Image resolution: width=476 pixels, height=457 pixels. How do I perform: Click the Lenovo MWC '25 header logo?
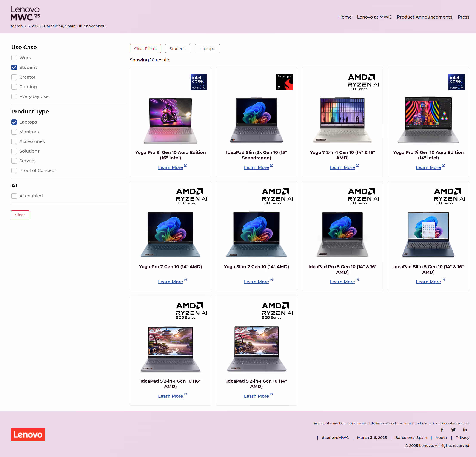pos(25,13)
